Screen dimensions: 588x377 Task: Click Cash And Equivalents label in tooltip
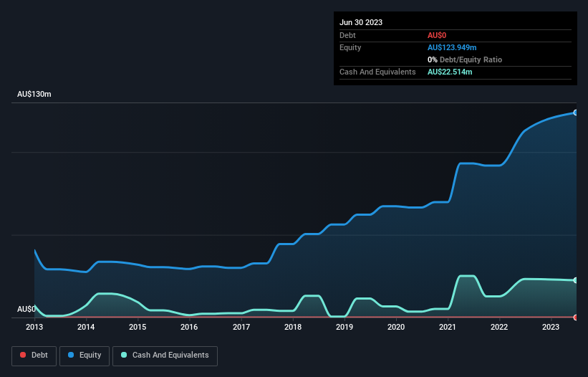pyautogui.click(x=377, y=72)
